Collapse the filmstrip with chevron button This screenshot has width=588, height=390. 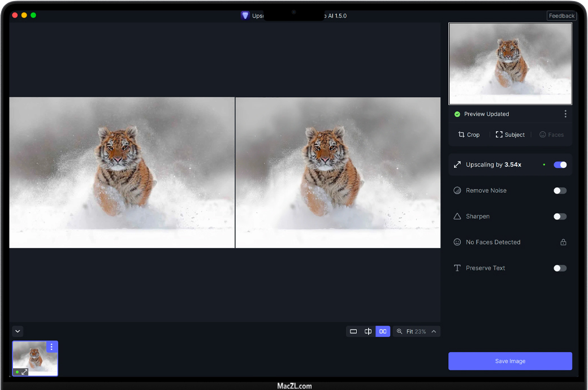point(18,331)
